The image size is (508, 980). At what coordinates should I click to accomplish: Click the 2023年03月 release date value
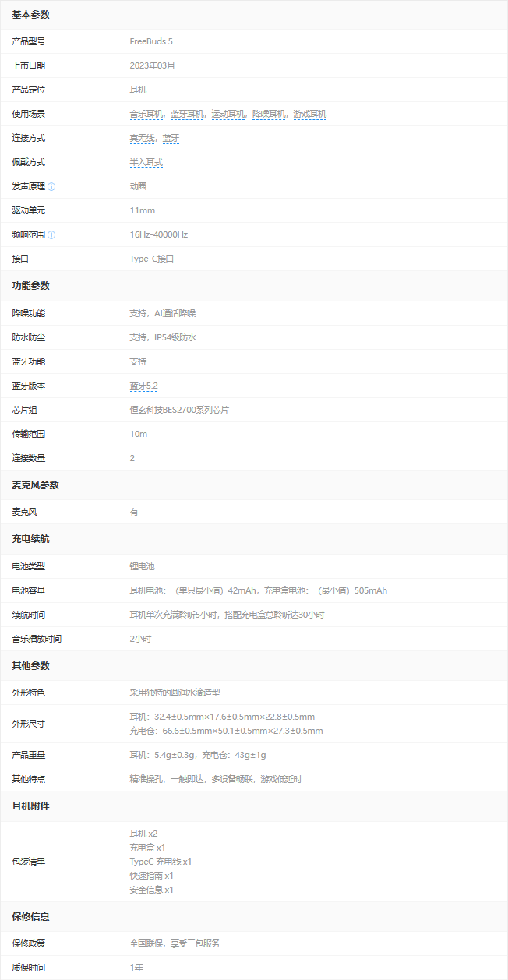click(153, 65)
